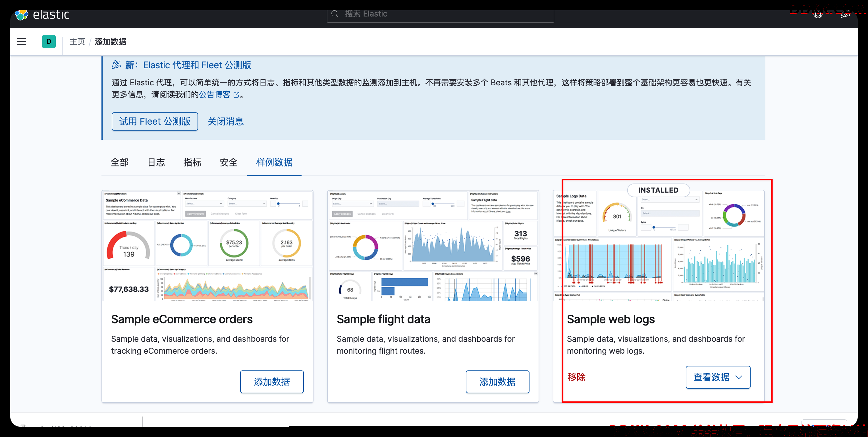Image resolution: width=868 pixels, height=437 pixels.
Task: Dismiss with 关闭消息
Action: click(x=225, y=121)
